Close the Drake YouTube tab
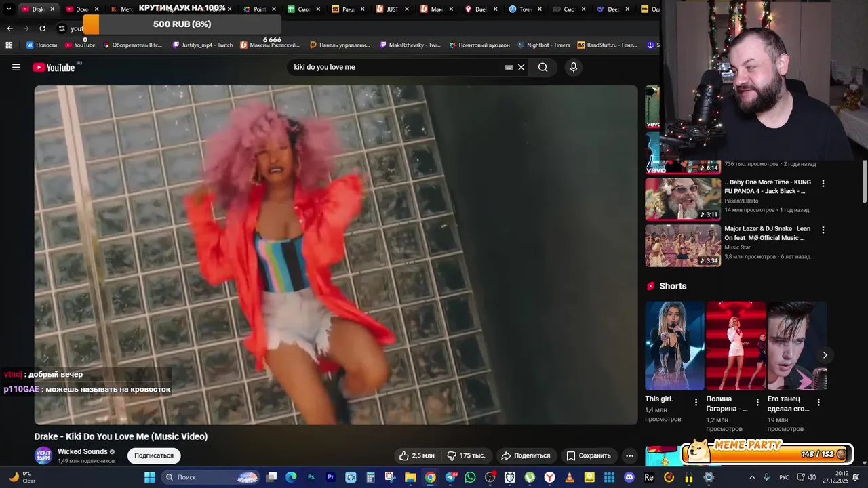 coord(52,9)
